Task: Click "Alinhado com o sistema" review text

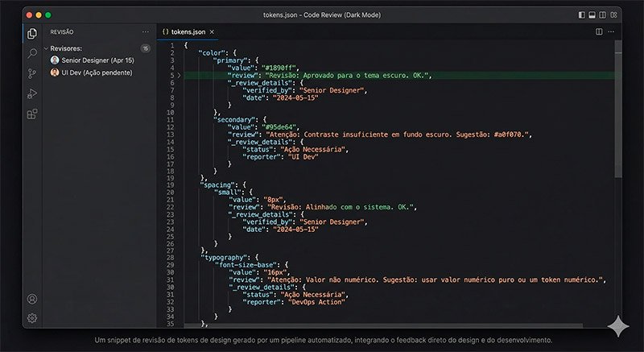Action: click(x=349, y=208)
